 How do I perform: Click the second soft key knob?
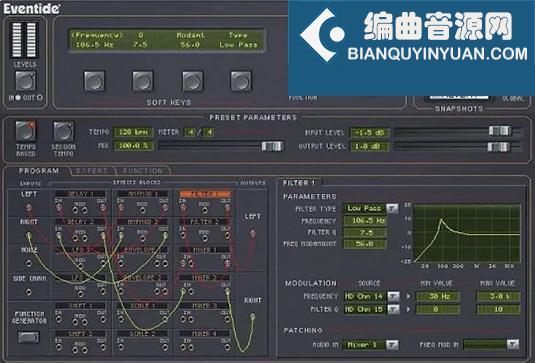pyautogui.click(x=143, y=81)
